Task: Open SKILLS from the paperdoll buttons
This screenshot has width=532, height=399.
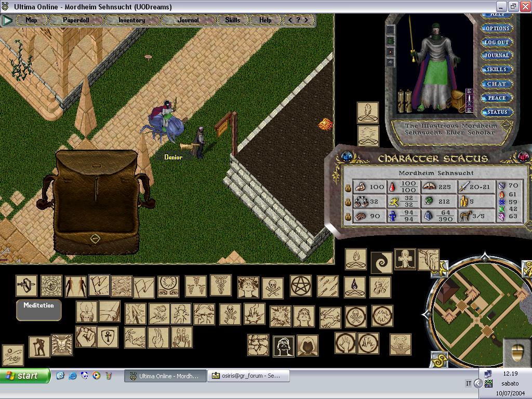Action: click(x=497, y=70)
